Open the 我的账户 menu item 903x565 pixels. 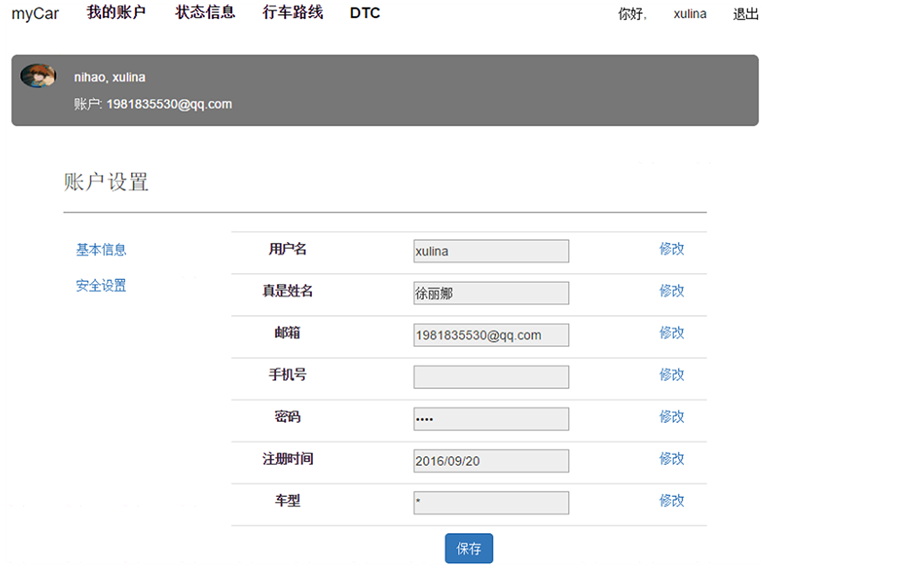(116, 13)
